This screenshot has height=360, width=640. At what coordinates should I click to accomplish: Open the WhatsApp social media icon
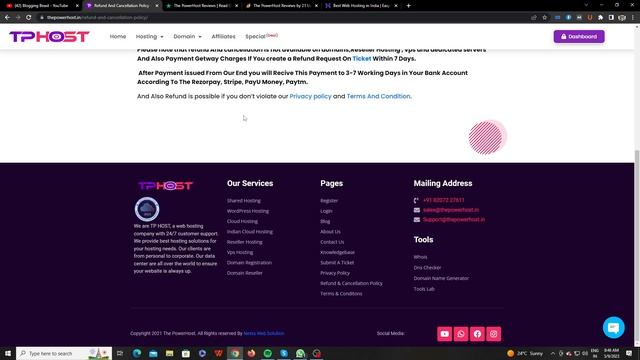coord(461,334)
